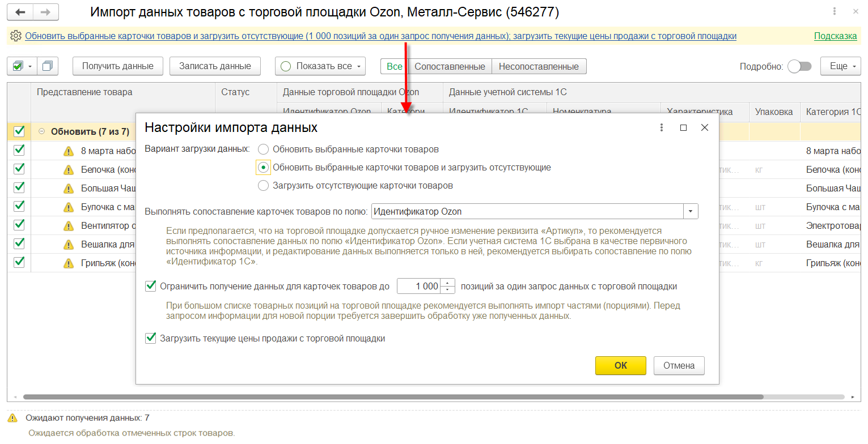The height and width of the screenshot is (444, 868).
Task: Click the settings gear icon
Action: tap(15, 36)
